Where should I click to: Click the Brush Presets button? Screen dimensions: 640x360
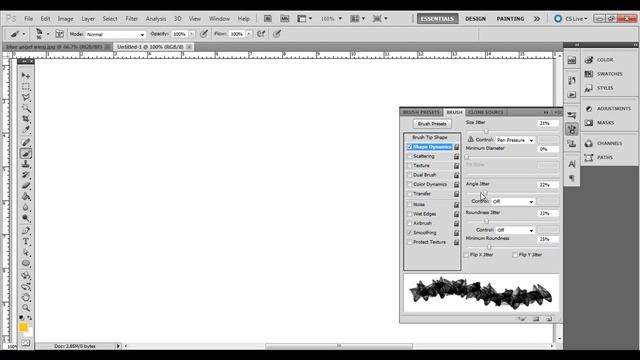tap(432, 124)
